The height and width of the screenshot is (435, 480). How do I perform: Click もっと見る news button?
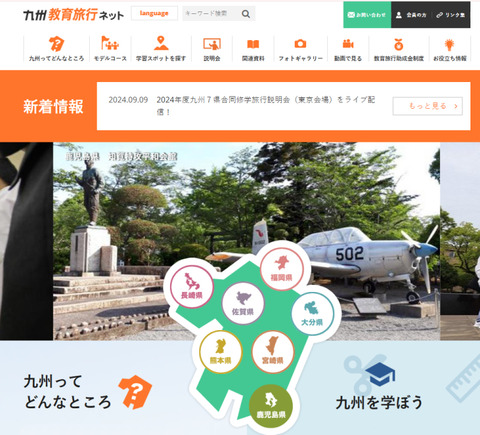(428, 106)
